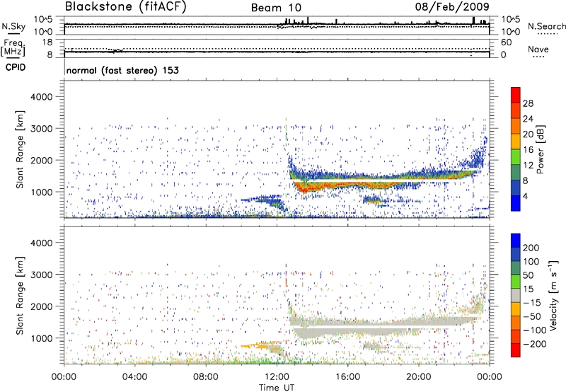The image size is (566, 392).
Task: Click the '60' Nave axis value
Action: click(506, 42)
